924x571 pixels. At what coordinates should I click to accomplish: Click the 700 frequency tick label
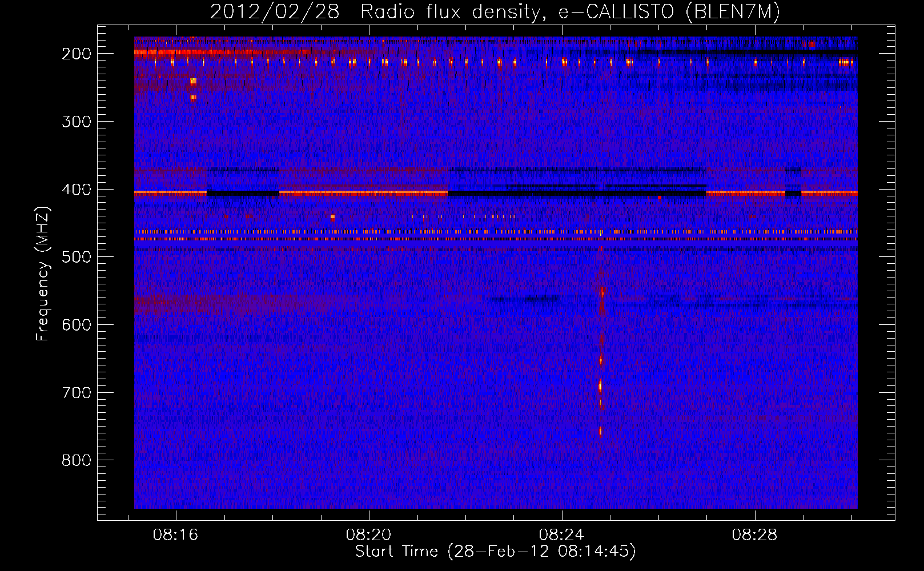77,393
